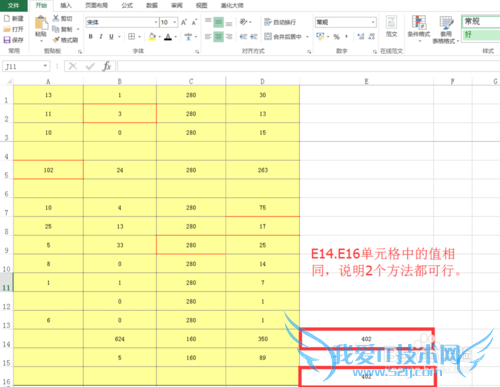
Task: Click the decrease decimal icon
Action: pyautogui.click(x=372, y=36)
